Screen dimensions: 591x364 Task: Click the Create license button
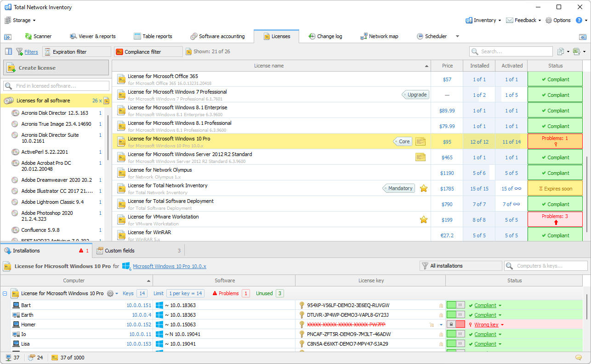tap(56, 68)
